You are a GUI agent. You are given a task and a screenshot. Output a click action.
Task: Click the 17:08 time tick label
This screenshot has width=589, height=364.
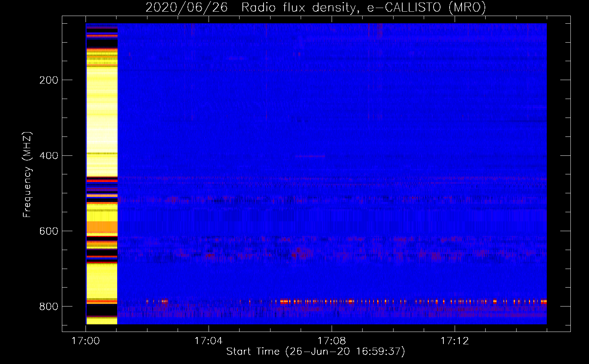332,341
